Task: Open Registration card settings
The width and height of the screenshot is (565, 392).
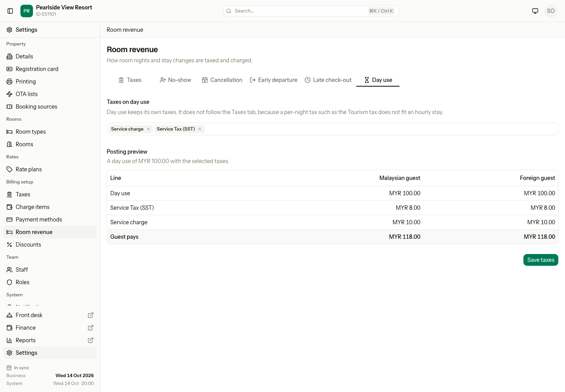Action: (50, 69)
